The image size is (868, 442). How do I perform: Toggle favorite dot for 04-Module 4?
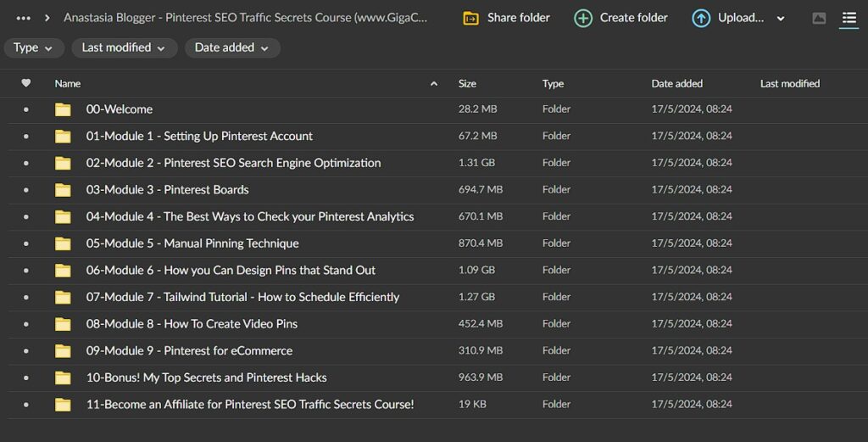26,217
